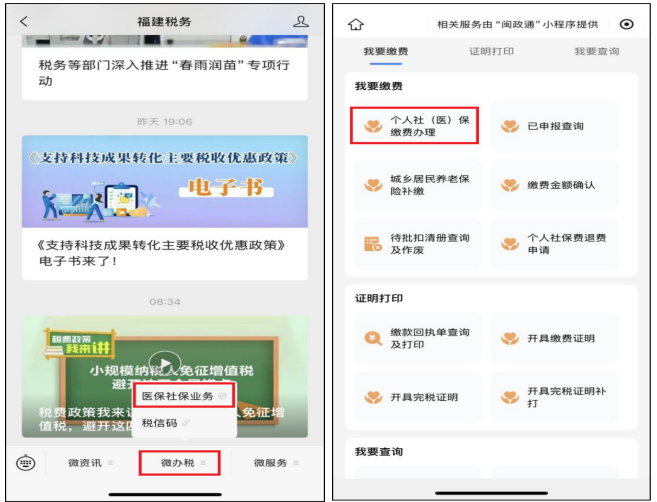Tap the back arrow in Fujian Tax header
657x502 pixels.
coord(24,21)
